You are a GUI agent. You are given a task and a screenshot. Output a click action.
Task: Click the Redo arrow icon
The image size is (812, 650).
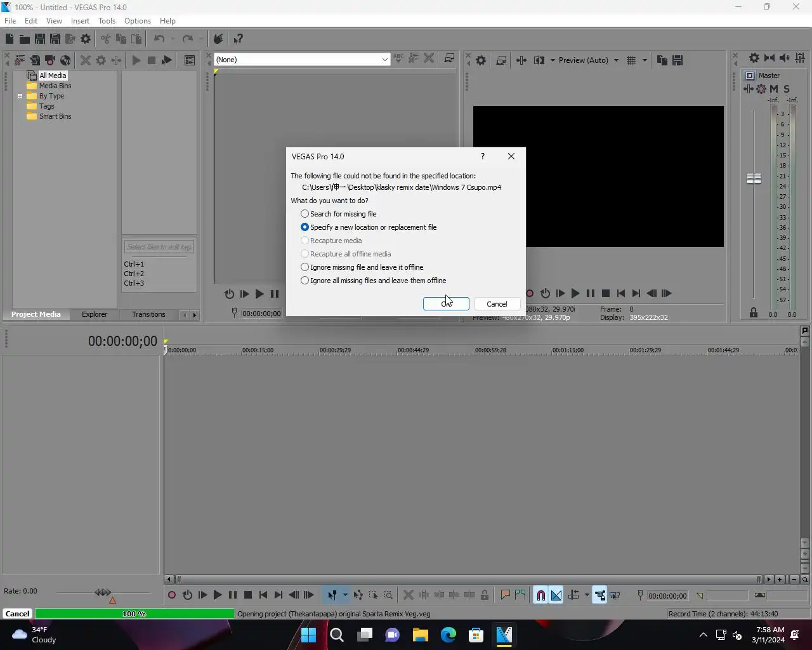click(187, 39)
